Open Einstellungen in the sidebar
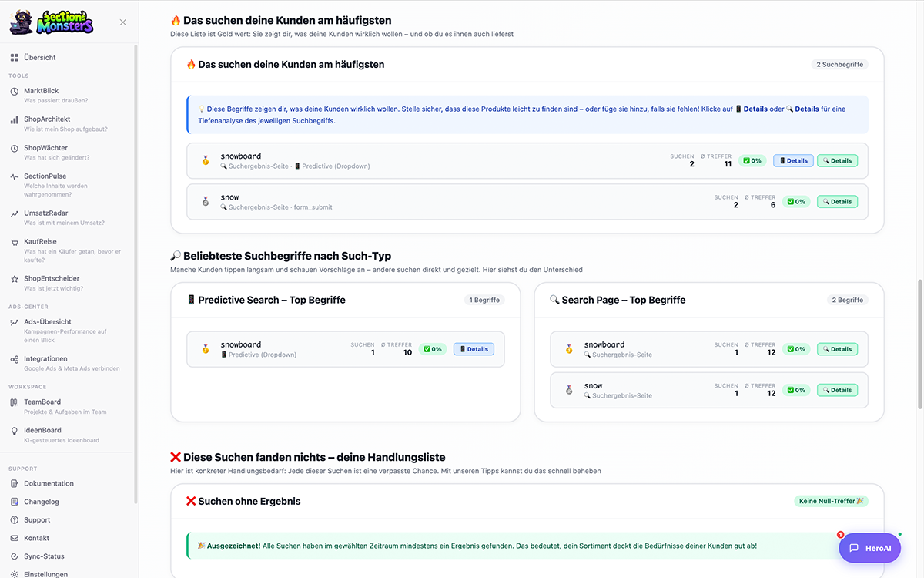 (x=45, y=574)
